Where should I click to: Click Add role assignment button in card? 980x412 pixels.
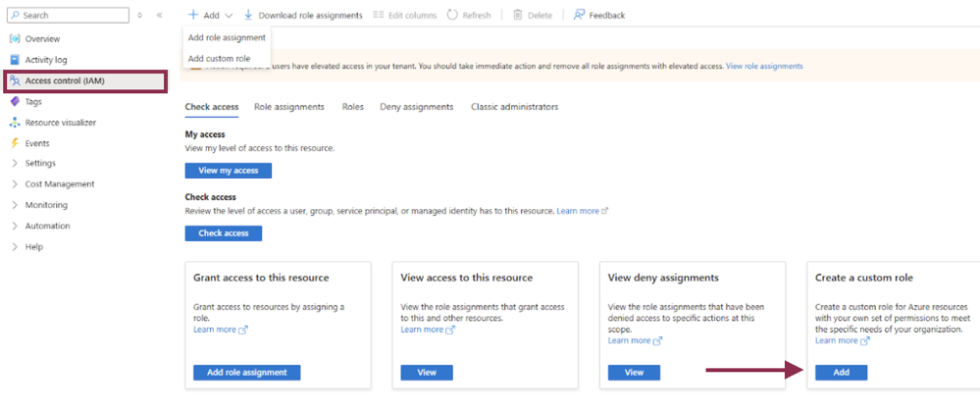point(247,372)
